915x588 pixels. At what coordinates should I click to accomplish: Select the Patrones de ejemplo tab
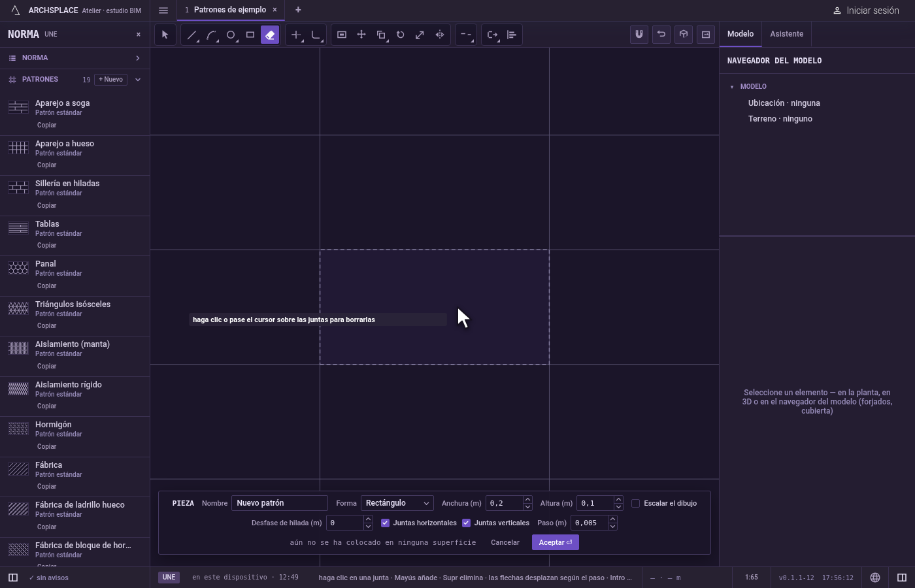(229, 10)
